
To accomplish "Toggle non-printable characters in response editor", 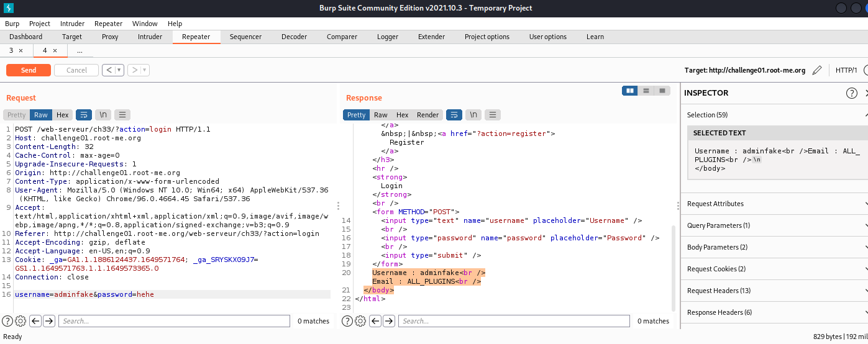I will [x=473, y=115].
